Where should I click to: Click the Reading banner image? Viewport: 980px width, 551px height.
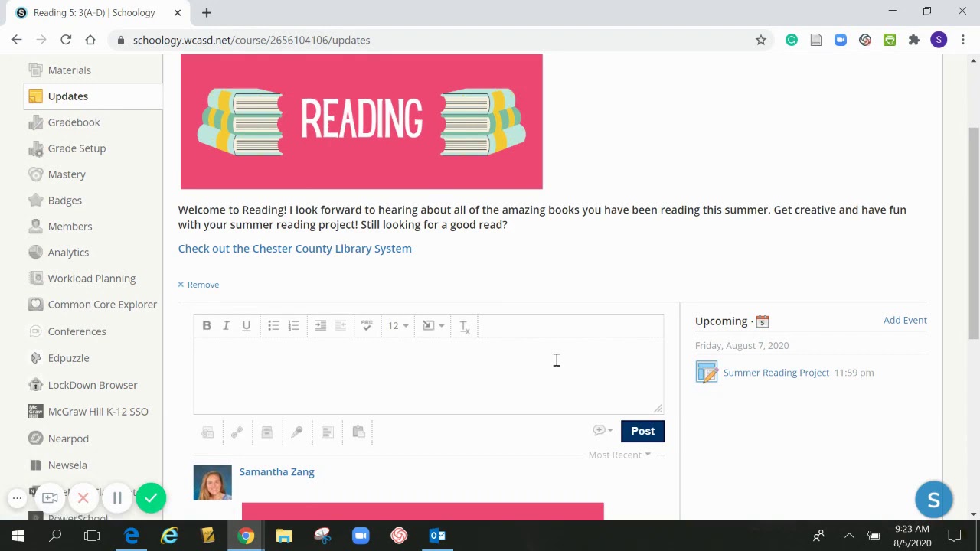click(x=361, y=122)
